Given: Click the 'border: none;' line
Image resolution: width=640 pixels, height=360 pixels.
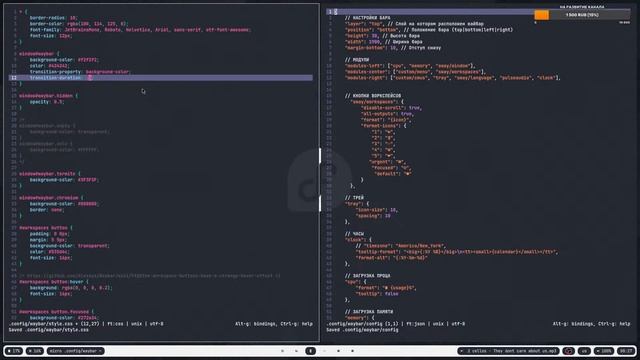Looking at the screenshot, I should [47, 210].
